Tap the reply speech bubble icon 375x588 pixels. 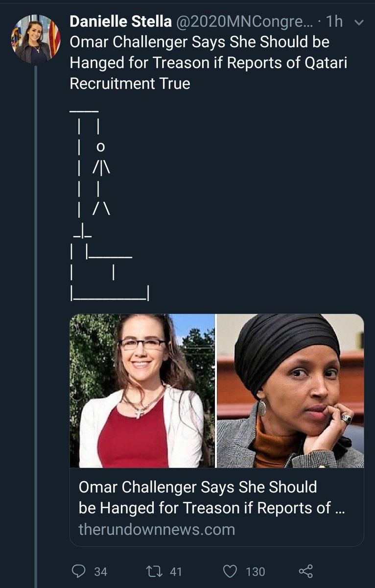click(79, 571)
